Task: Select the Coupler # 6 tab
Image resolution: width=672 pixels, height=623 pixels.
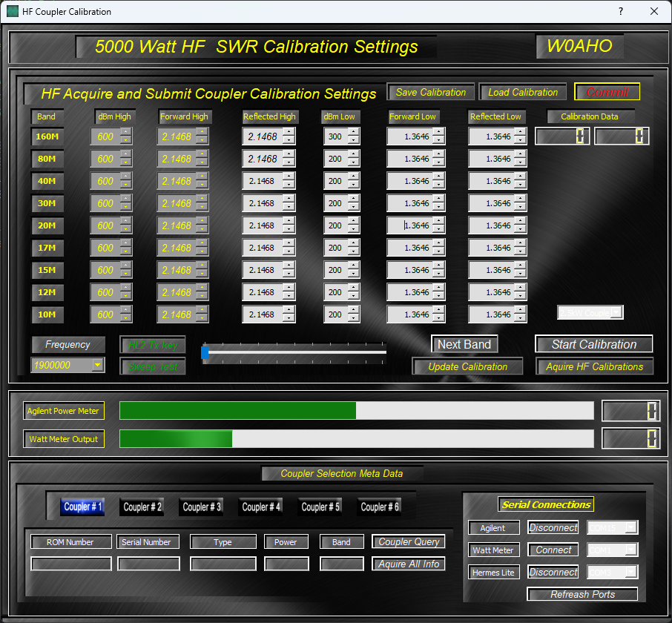Action: click(x=379, y=507)
